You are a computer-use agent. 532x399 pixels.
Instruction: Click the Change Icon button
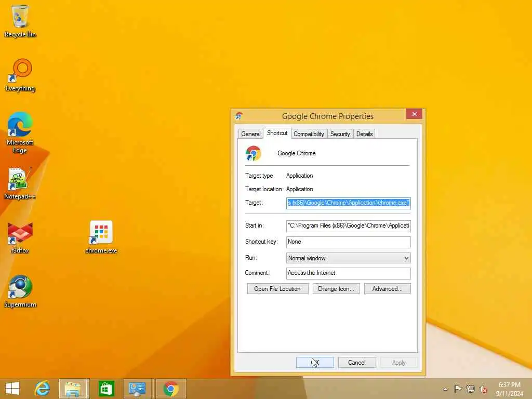pyautogui.click(x=336, y=289)
